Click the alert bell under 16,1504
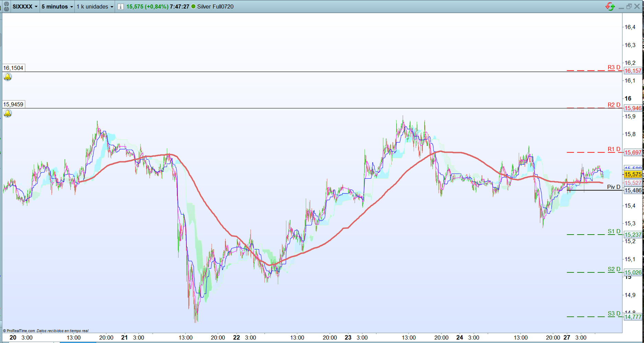 [x=8, y=77]
